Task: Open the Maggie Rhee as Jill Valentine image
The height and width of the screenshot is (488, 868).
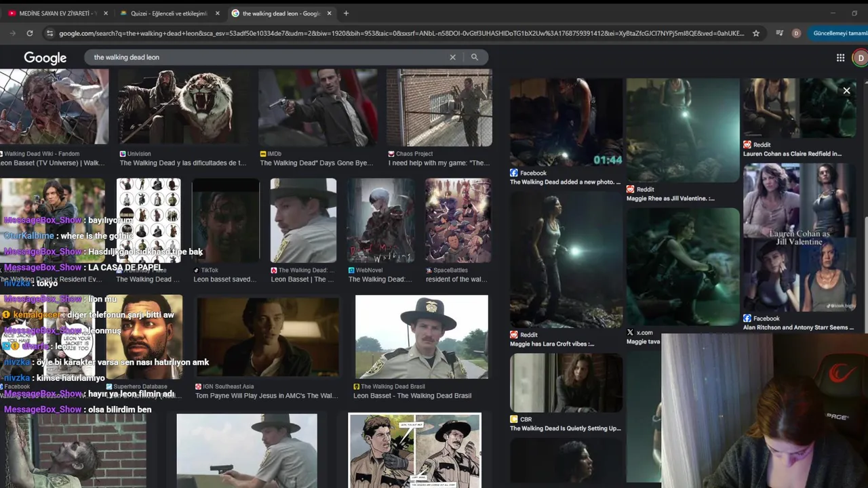Action: tap(683, 130)
